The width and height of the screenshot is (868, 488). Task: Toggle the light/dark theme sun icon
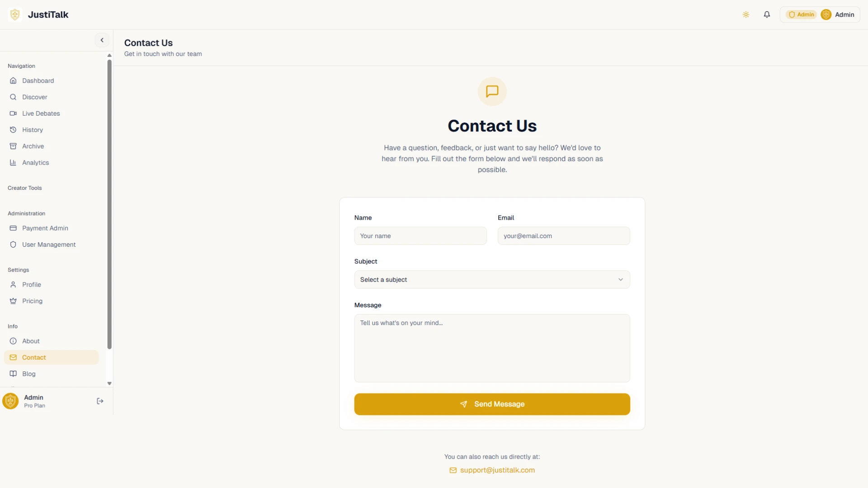746,14
